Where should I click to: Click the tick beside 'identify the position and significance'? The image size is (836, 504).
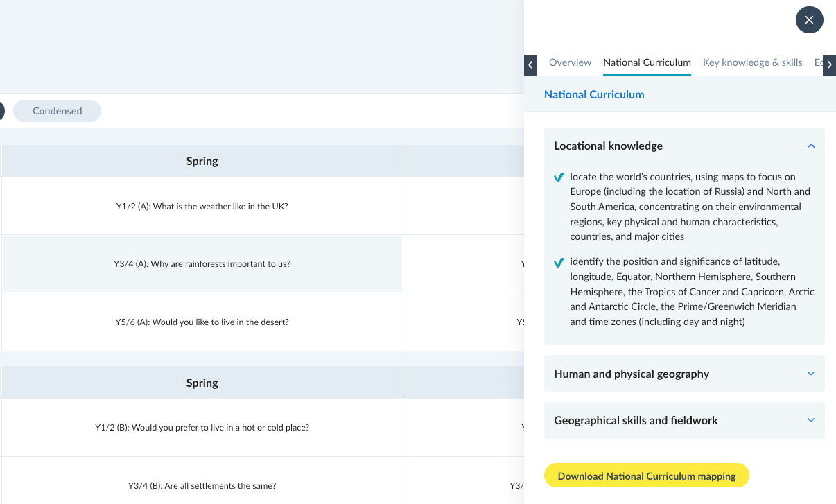click(x=559, y=263)
